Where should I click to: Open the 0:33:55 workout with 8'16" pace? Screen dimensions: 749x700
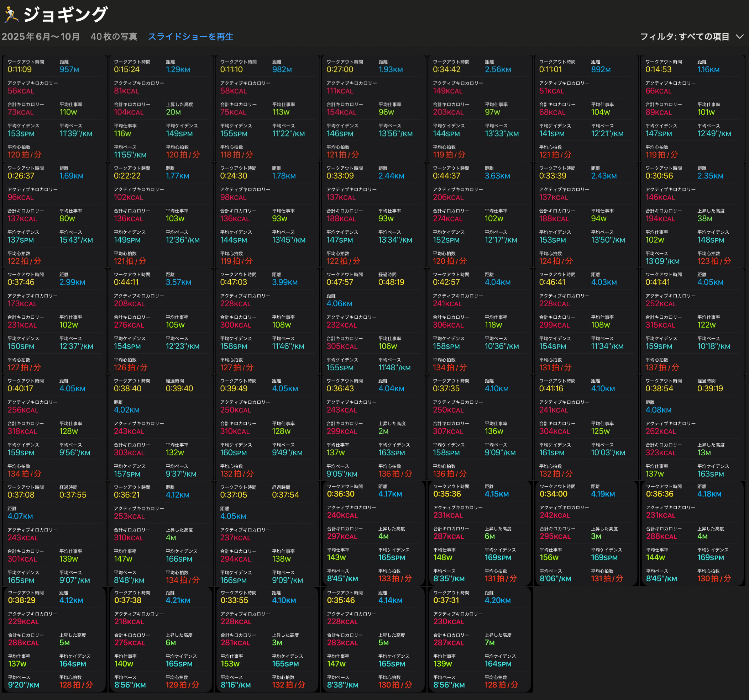(x=267, y=640)
